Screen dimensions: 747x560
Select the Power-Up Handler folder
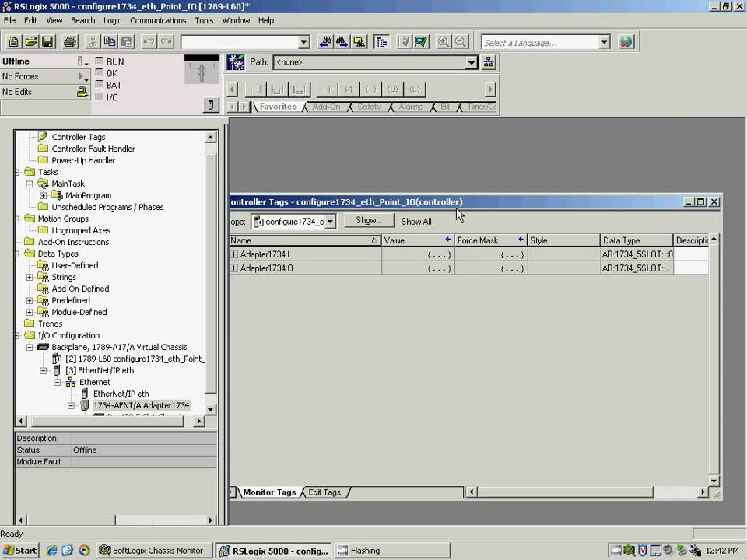83,160
